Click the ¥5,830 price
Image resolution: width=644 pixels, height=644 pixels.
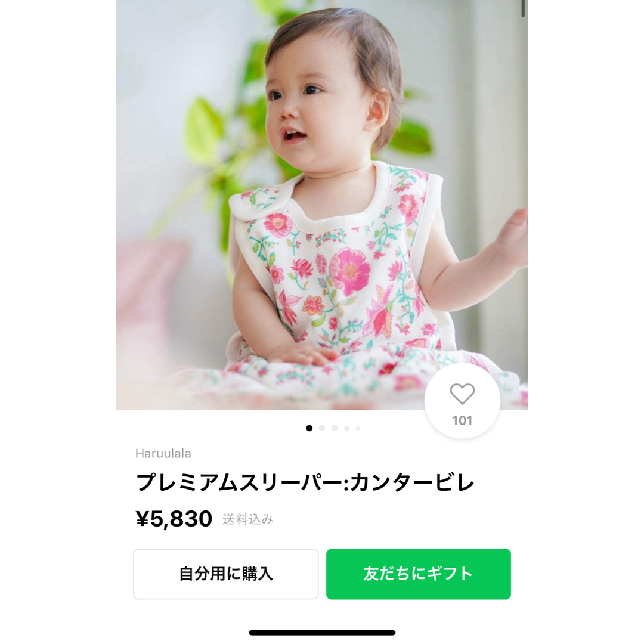pyautogui.click(x=174, y=518)
